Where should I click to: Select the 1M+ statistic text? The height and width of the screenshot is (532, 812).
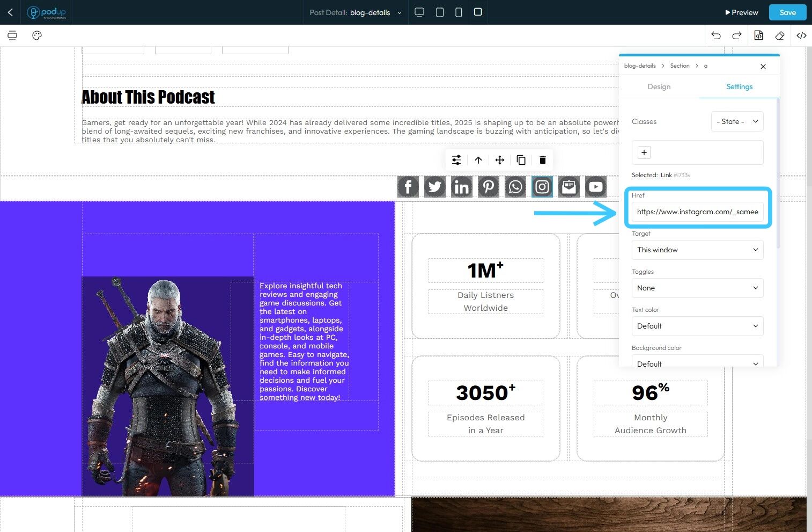click(485, 270)
